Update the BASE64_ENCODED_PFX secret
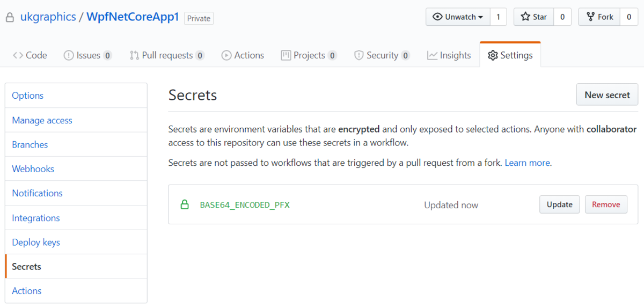The width and height of the screenshot is (644, 308). [x=559, y=204]
